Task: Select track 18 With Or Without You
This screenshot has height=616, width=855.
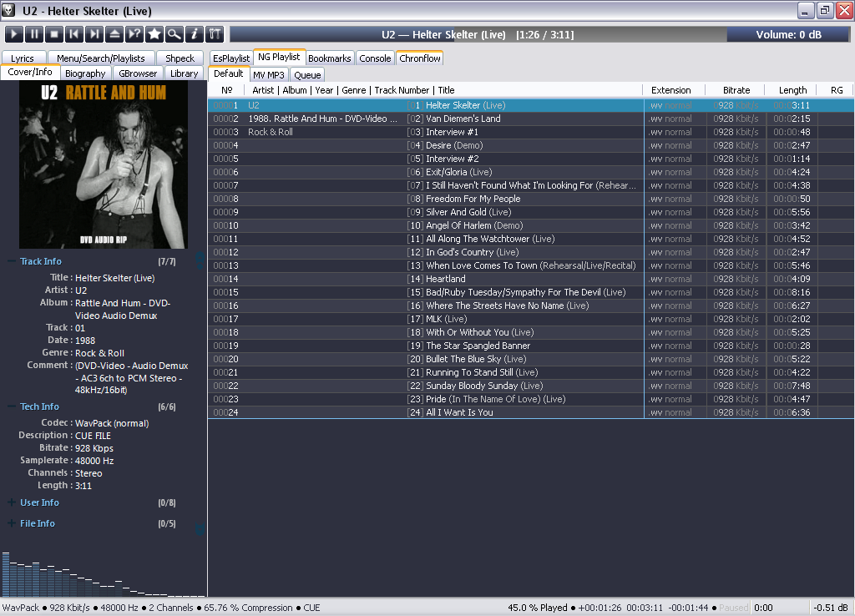Action: 530,332
